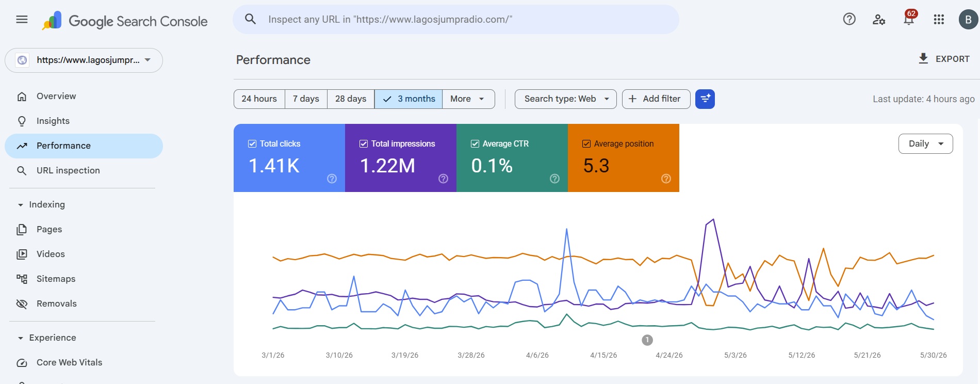Screen dimensions: 980x384
Task: Click the 4/24/26 chart axis date
Action: tap(669, 356)
